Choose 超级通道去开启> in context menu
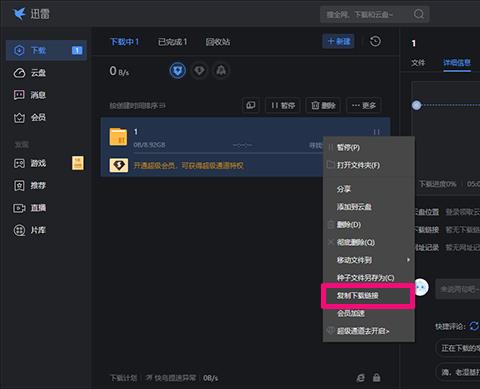Screen dimensions: 480x389 369,331
